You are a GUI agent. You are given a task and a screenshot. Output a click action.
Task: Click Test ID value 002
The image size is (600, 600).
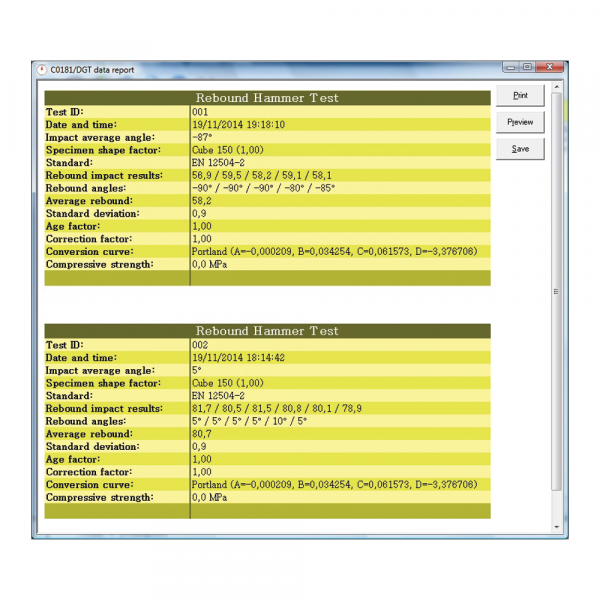200,345
